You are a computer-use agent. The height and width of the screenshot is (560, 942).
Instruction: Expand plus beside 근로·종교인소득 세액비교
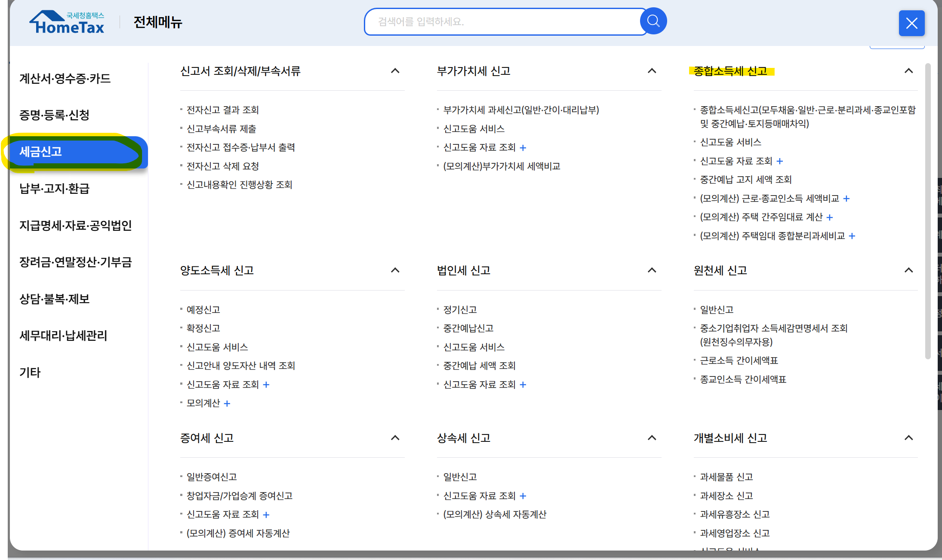pyautogui.click(x=847, y=199)
